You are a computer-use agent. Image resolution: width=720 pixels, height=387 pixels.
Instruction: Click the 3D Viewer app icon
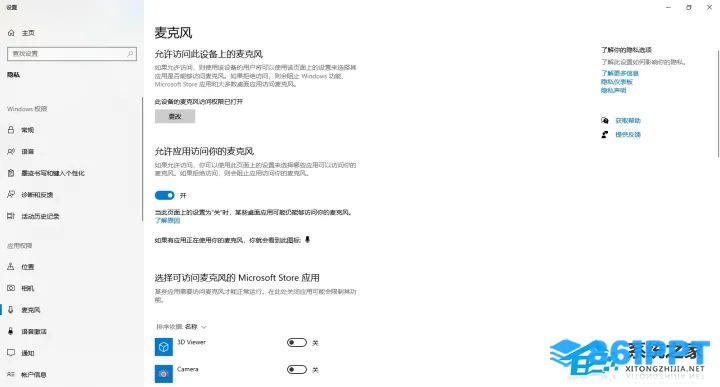pyautogui.click(x=164, y=347)
